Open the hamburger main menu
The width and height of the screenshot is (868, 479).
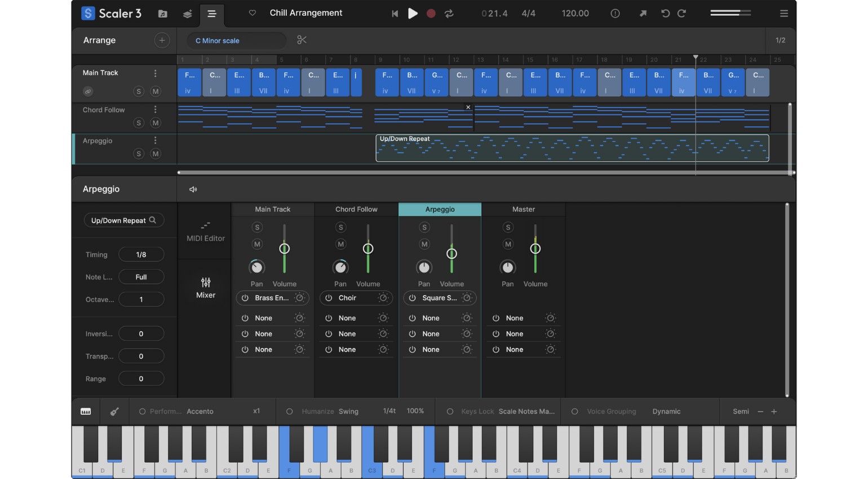[x=783, y=14]
